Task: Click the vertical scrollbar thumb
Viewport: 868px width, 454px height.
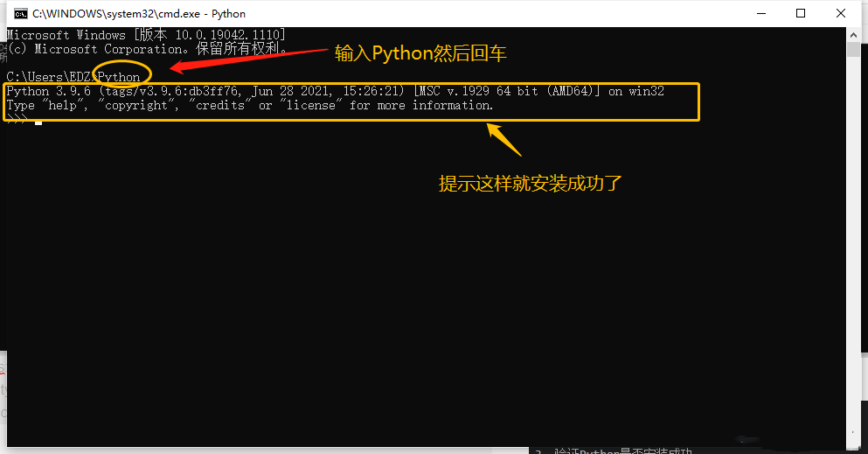Action: coord(853,49)
